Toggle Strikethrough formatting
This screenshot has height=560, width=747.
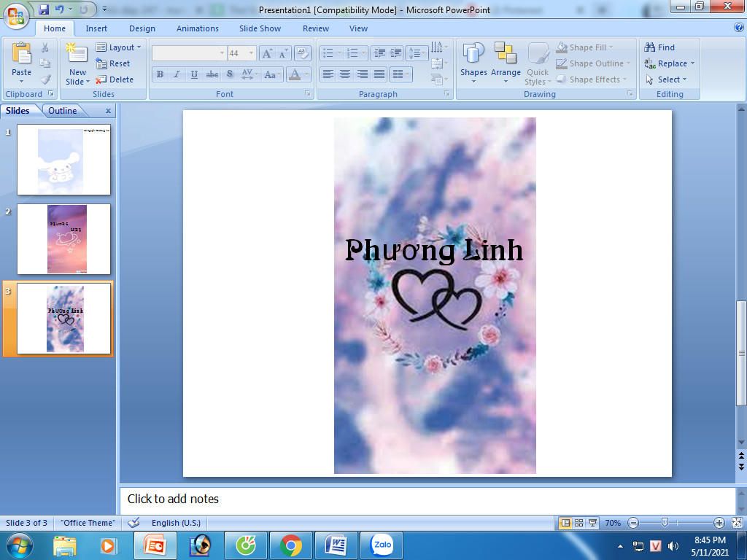[x=212, y=74]
